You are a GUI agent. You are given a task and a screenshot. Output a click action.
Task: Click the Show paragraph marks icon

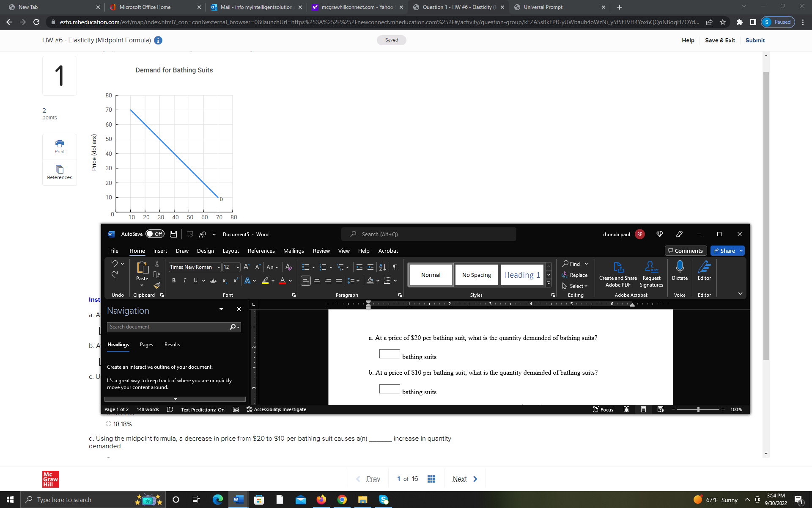[395, 267]
